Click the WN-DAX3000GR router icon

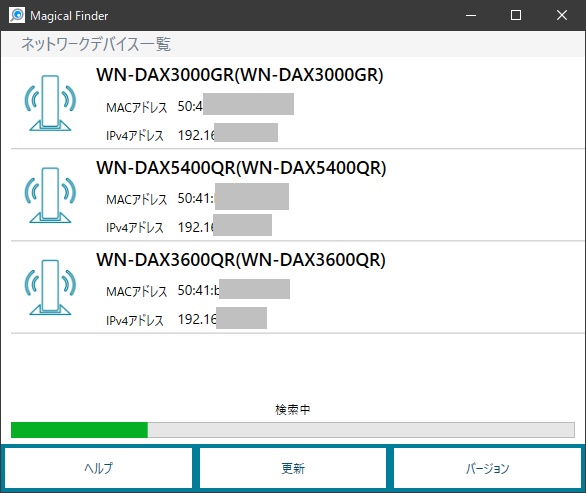pyautogui.click(x=50, y=103)
